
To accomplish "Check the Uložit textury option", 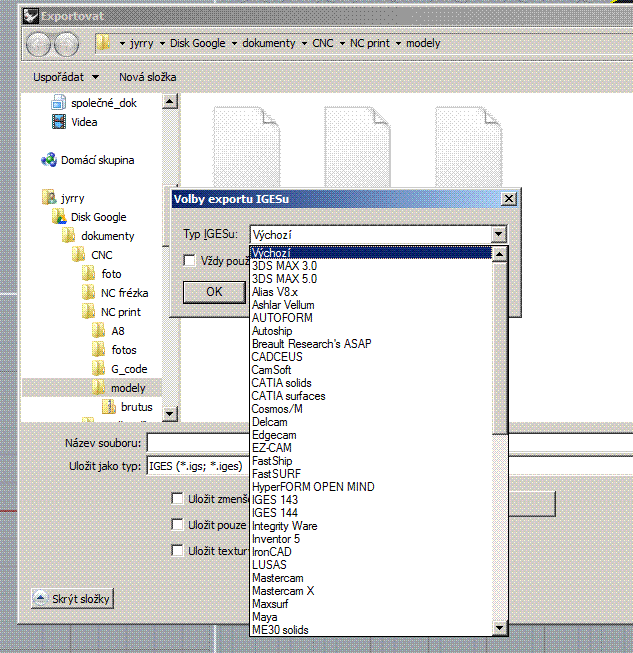I will point(178,550).
